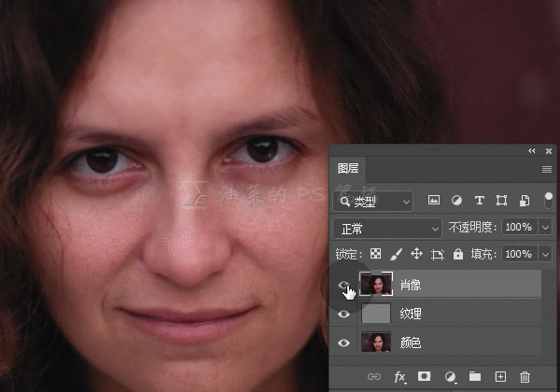The image size is (560, 392).
Task: Create a new layer
Action: pos(500,377)
